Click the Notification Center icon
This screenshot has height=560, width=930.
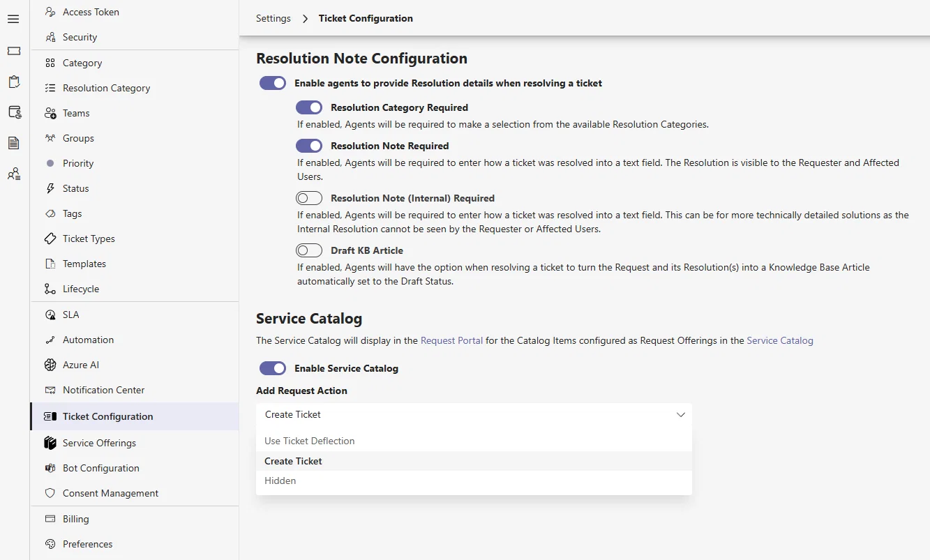[50, 390]
